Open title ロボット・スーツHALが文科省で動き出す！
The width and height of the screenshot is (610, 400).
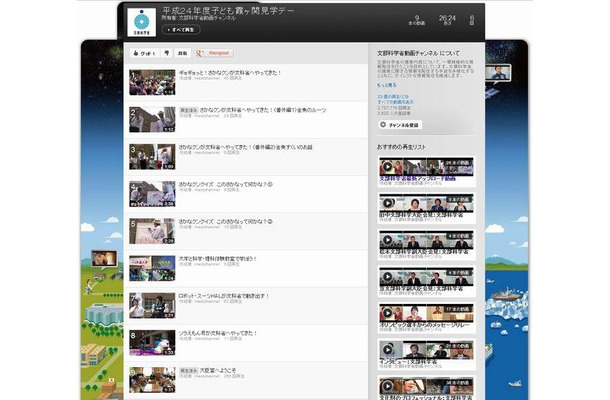224,296
